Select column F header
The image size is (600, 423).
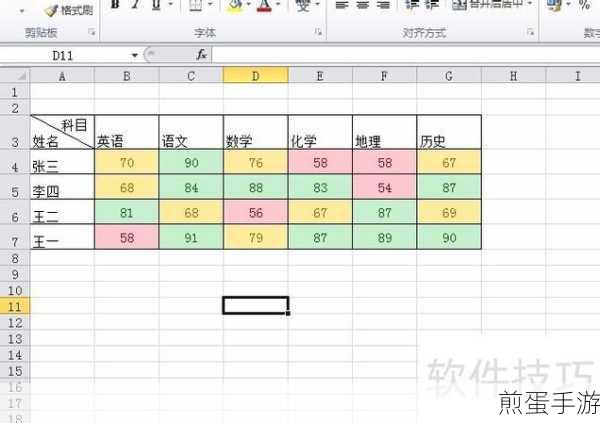[385, 76]
